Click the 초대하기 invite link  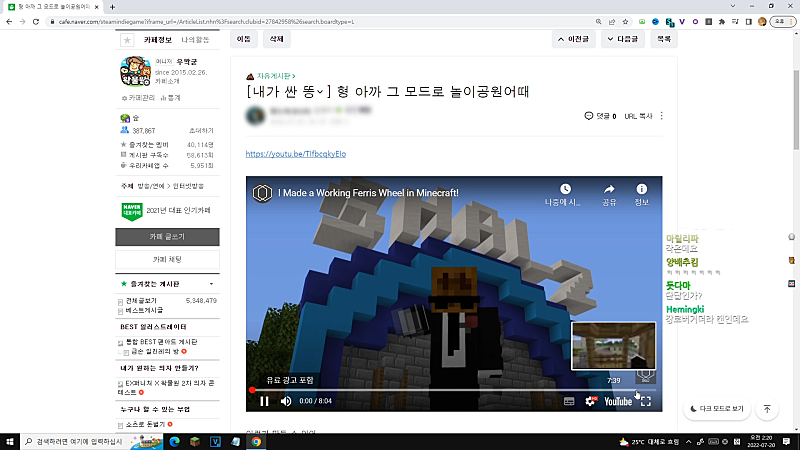click(x=201, y=131)
